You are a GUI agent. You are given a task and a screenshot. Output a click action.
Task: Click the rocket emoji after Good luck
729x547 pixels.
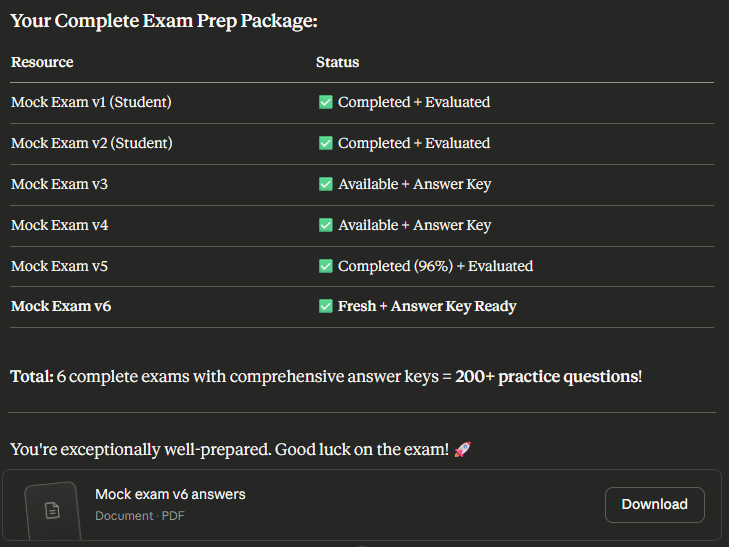click(x=462, y=450)
